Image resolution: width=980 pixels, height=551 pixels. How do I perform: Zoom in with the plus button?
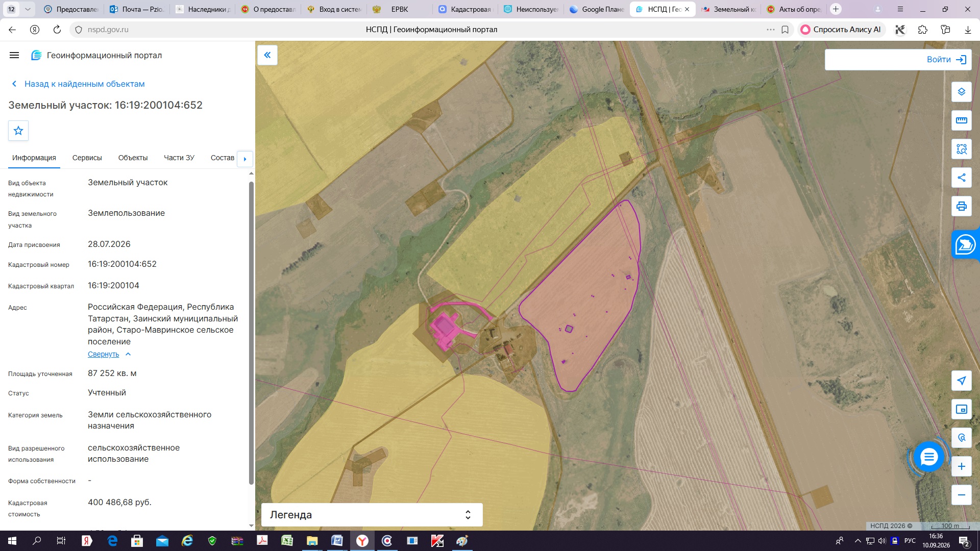click(961, 466)
